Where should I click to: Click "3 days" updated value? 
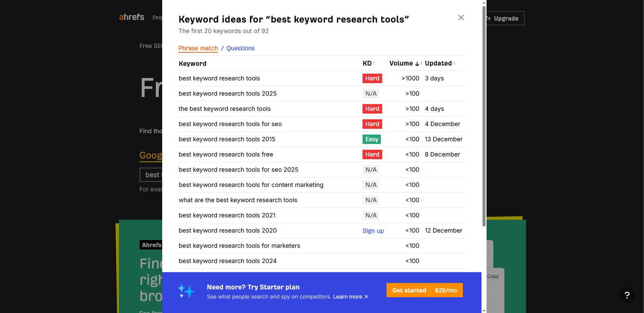[434, 79]
